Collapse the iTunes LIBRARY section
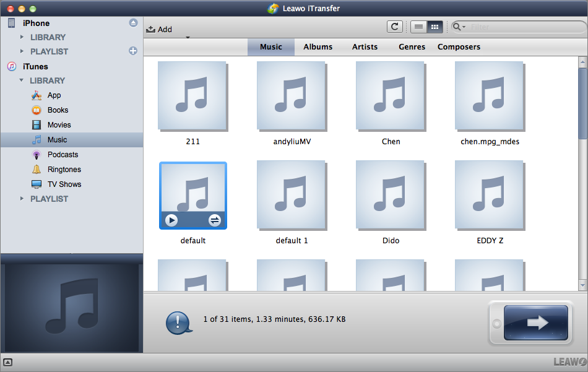Screen dimensions: 588x372 point(22,80)
